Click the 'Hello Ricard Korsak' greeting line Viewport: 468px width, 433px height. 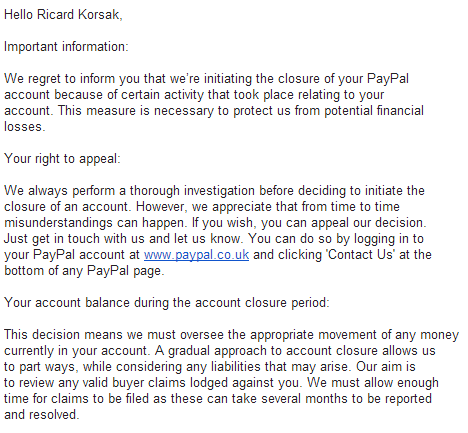pyautogui.click(x=63, y=15)
